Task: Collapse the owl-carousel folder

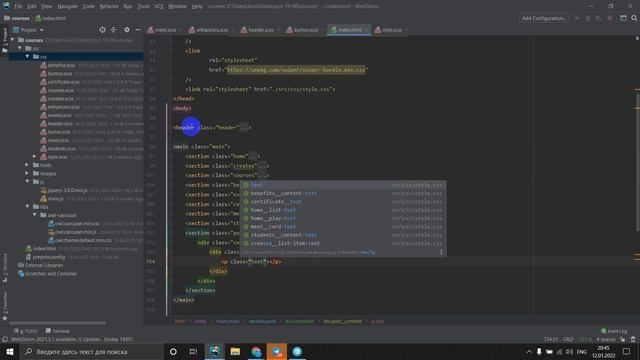Action: click(x=35, y=215)
